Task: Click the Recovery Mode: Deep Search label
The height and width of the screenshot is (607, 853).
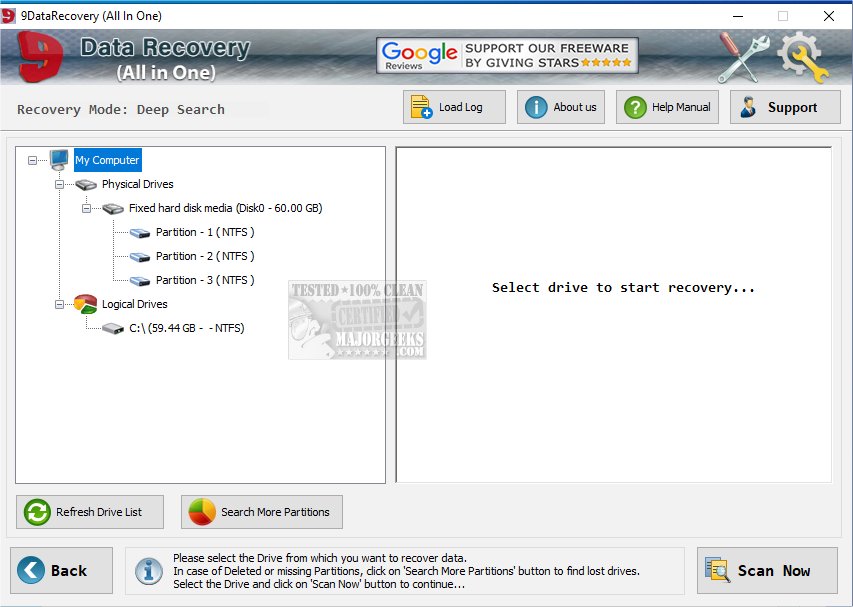Action: pos(121,109)
